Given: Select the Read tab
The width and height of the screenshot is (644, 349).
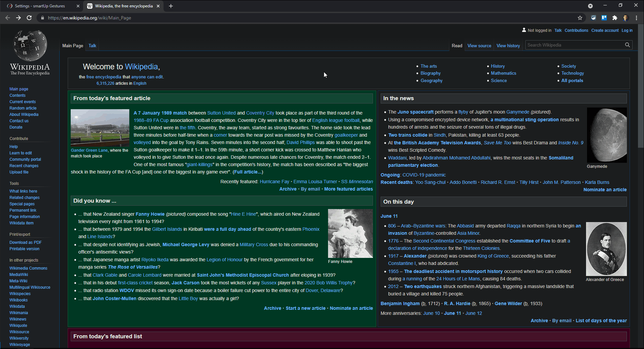Looking at the screenshot, I should pyautogui.click(x=457, y=46).
